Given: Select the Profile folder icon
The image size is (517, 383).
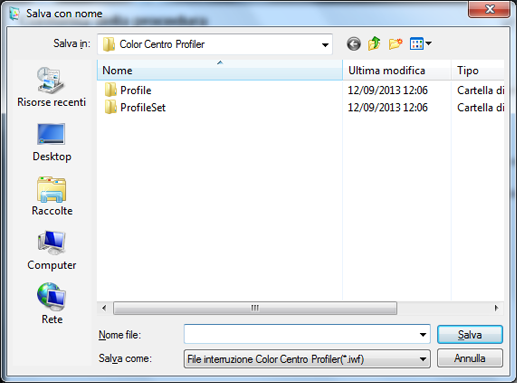Looking at the screenshot, I should (110, 90).
